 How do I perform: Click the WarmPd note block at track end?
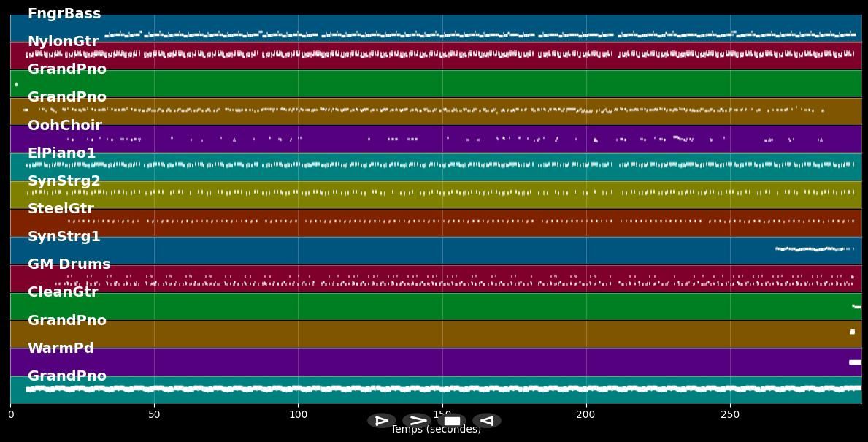click(855, 362)
